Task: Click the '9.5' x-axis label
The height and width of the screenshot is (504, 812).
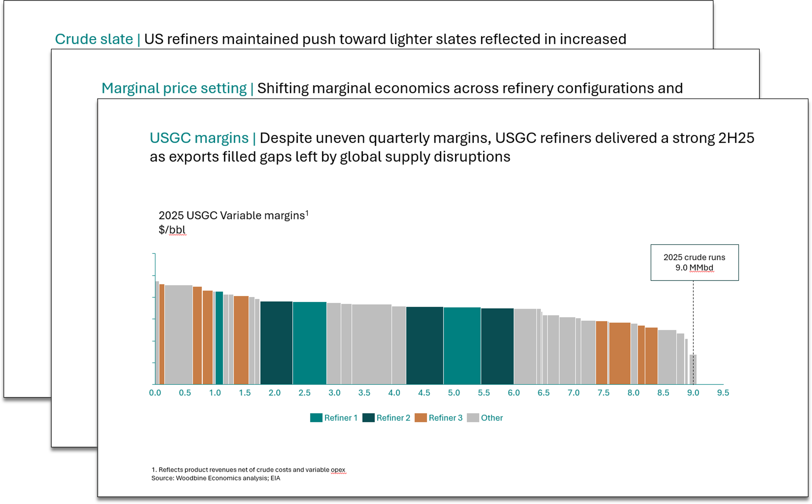Action: 723,393
